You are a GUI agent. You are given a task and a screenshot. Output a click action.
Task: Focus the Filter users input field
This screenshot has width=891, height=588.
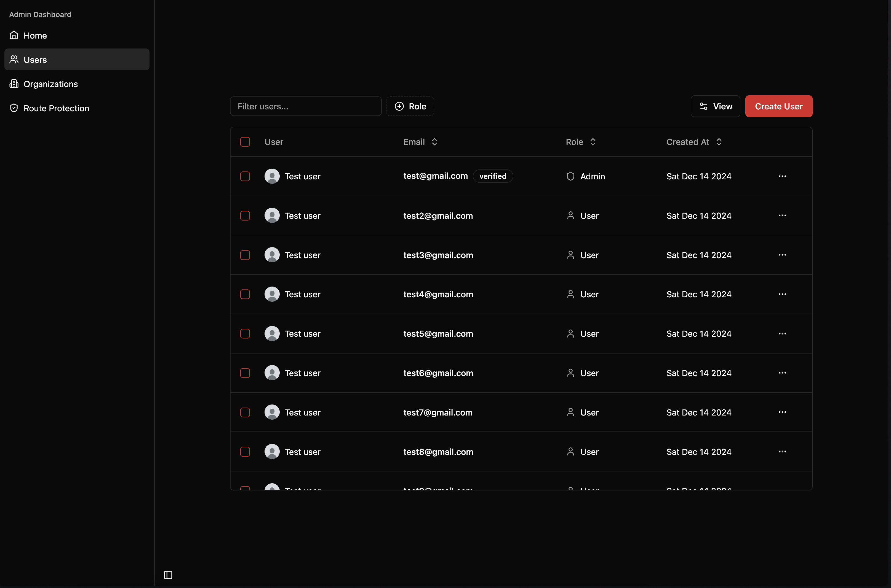point(306,107)
